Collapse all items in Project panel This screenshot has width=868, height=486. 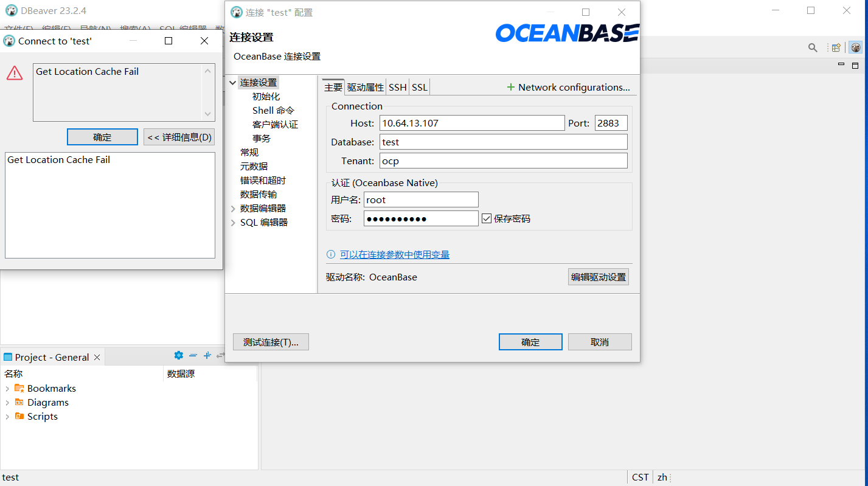193,355
